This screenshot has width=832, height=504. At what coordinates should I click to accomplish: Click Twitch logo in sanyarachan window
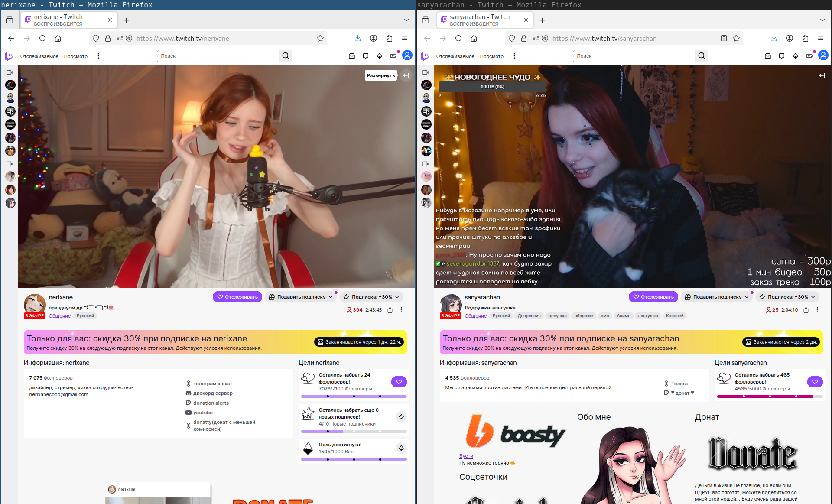coord(425,56)
